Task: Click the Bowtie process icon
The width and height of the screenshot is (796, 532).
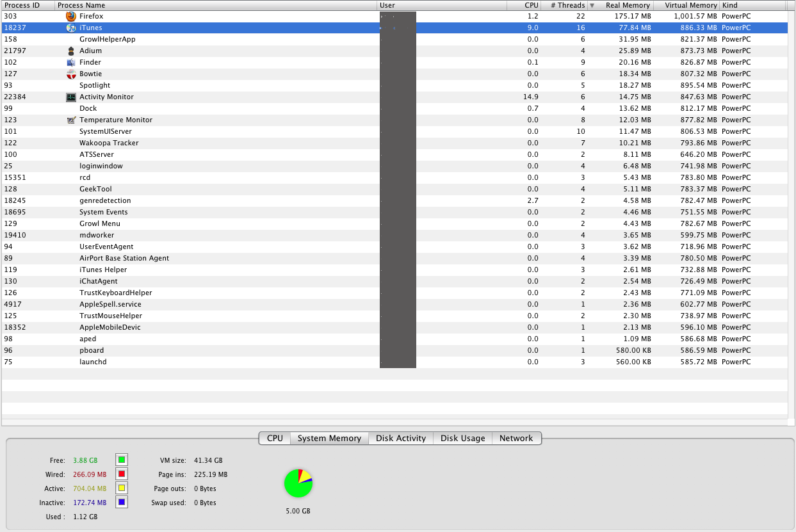Action: click(71, 74)
